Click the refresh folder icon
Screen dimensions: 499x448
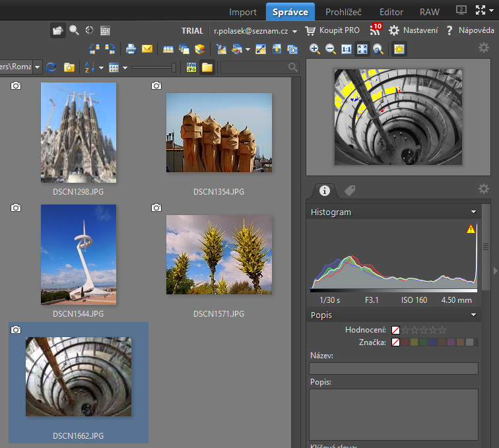pos(51,67)
